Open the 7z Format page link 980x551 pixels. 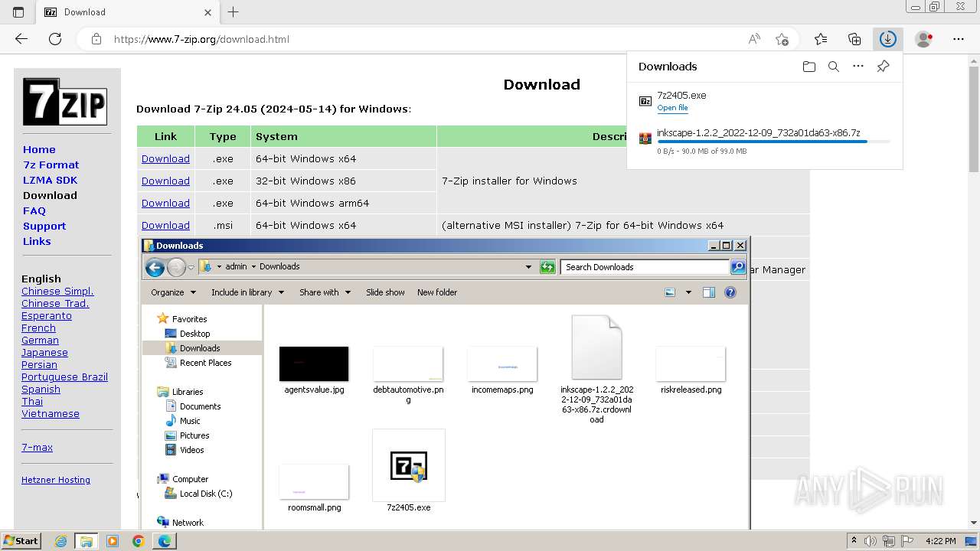51,165
